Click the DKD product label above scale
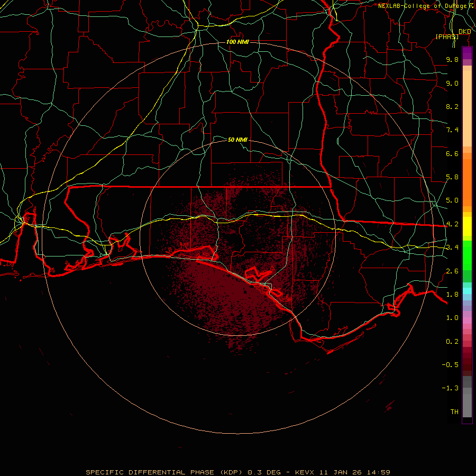This screenshot has height=476, width=476. (x=464, y=31)
